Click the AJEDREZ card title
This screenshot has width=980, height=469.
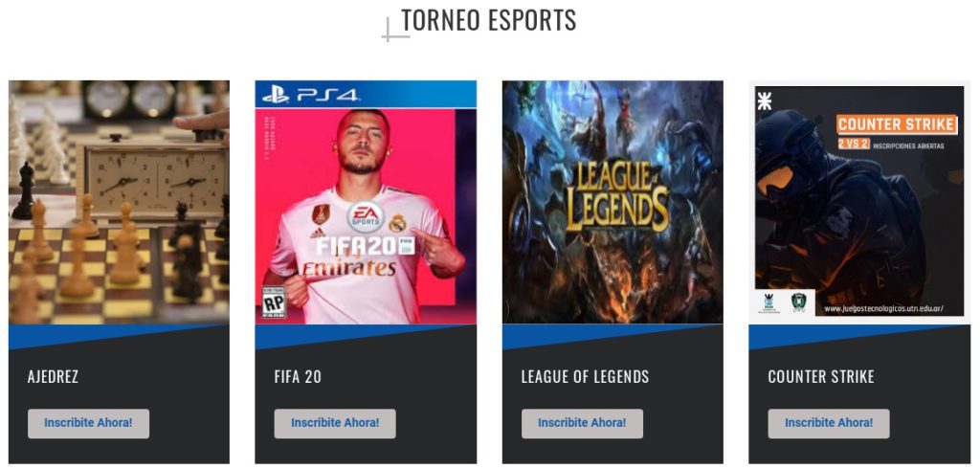pyautogui.click(x=54, y=377)
